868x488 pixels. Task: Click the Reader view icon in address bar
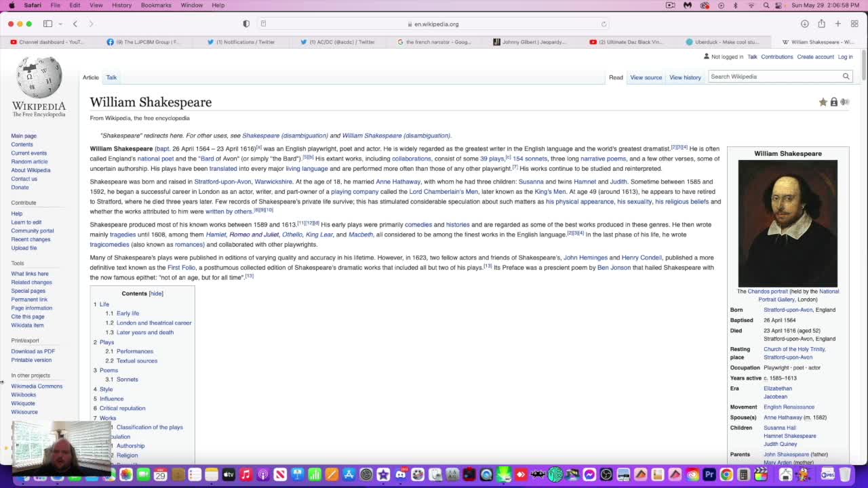pyautogui.click(x=263, y=24)
